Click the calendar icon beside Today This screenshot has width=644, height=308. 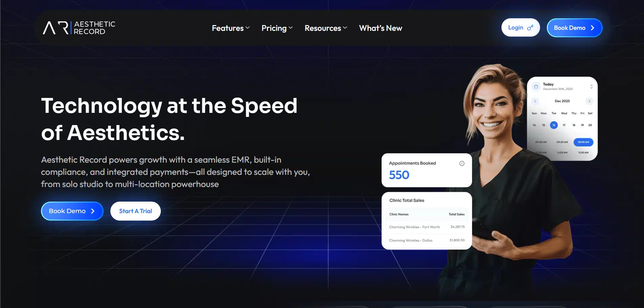click(x=536, y=87)
